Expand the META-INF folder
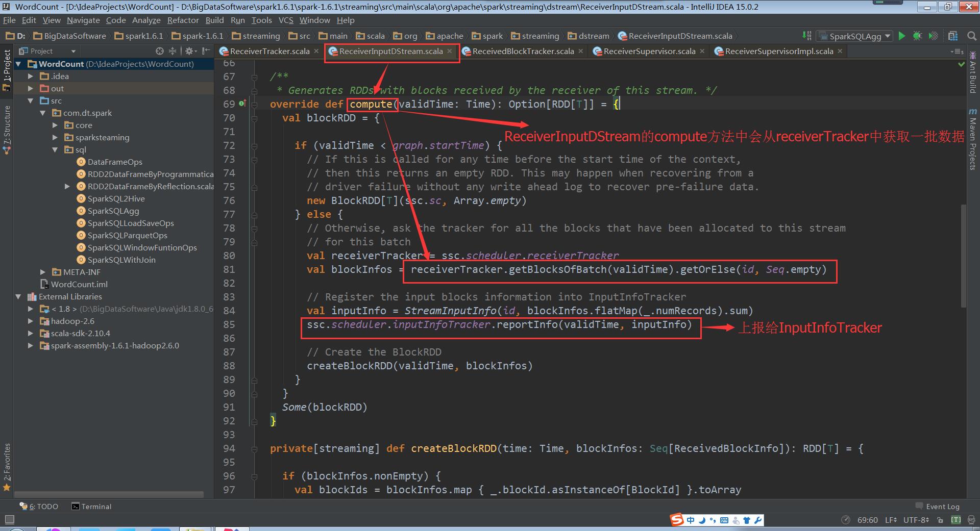This screenshot has width=980, height=531. [43, 272]
